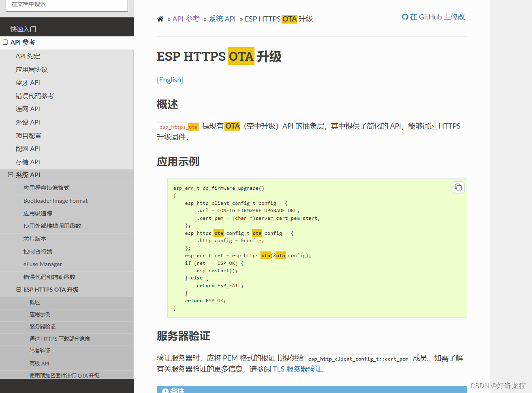Open 芯片版本 tree item

[35, 239]
